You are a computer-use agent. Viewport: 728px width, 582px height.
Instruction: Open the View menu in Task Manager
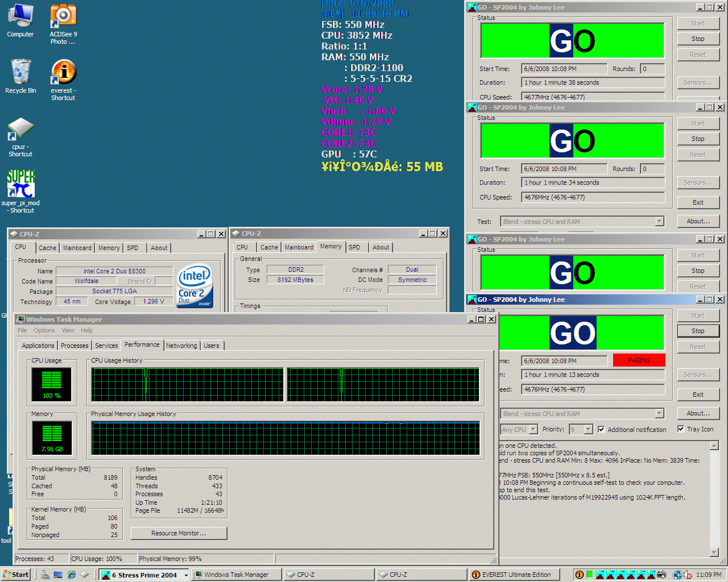point(68,330)
